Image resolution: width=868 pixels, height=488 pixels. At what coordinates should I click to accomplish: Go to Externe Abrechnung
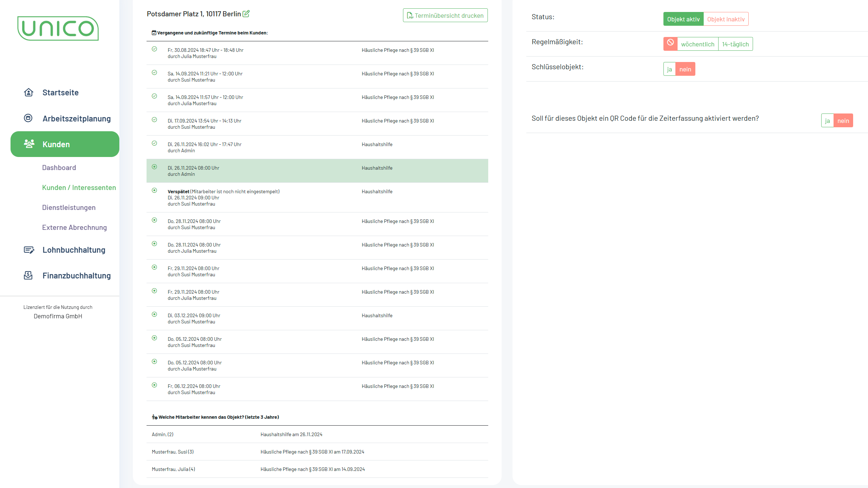pyautogui.click(x=74, y=227)
